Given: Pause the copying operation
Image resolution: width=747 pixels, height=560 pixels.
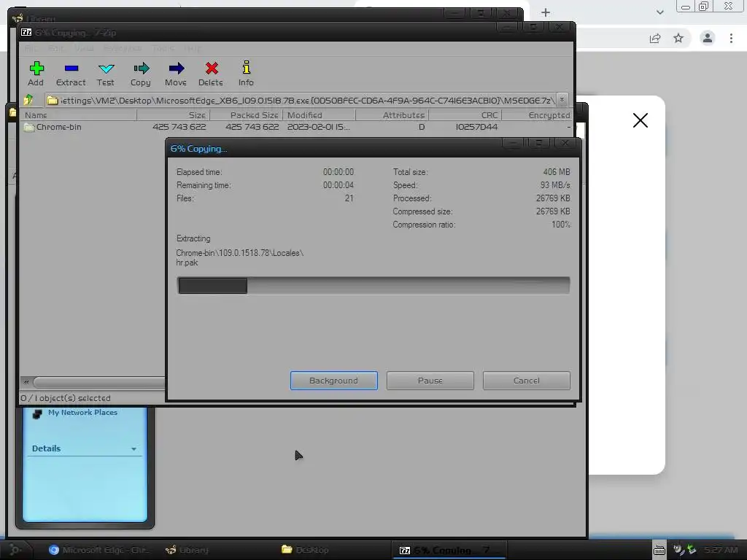Looking at the screenshot, I should pyautogui.click(x=430, y=381).
